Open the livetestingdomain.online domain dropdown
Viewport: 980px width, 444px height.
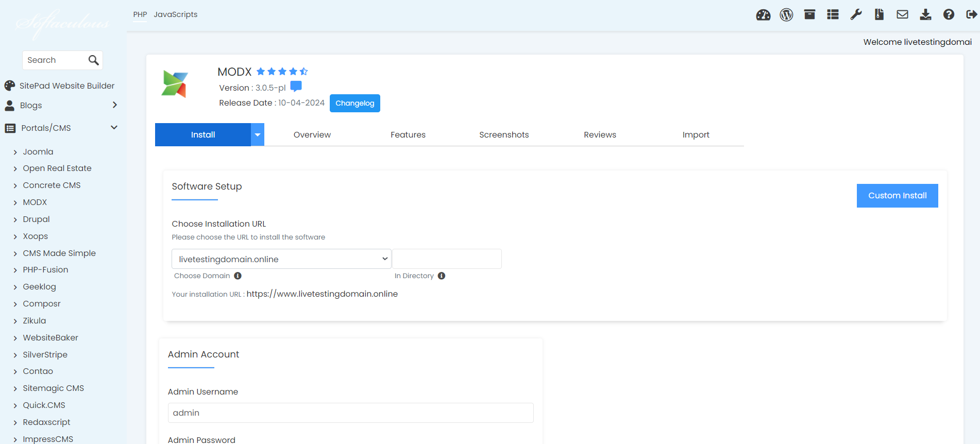pyautogui.click(x=281, y=259)
